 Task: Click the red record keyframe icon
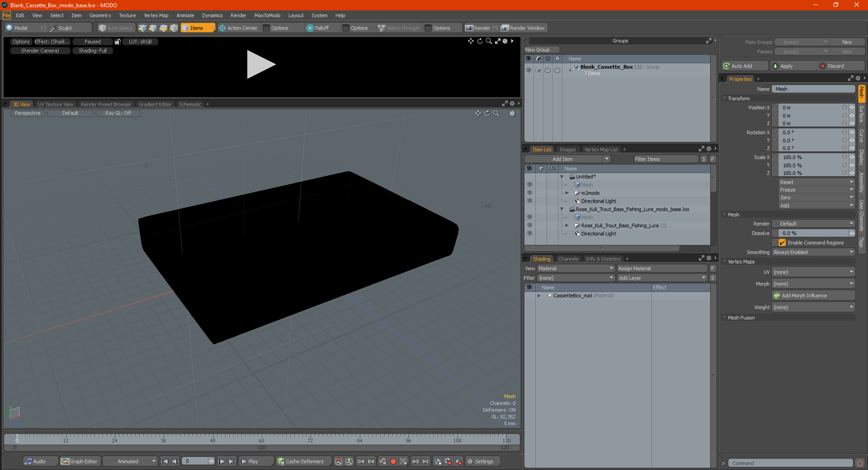[393, 461]
